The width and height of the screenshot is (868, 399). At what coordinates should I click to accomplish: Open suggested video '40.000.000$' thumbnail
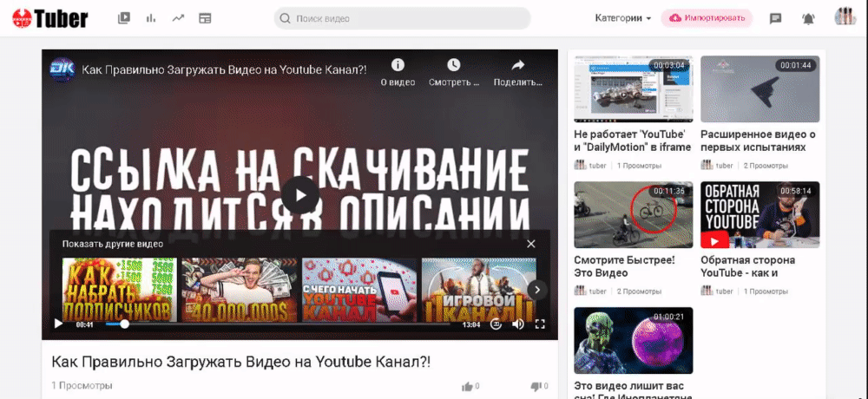click(x=240, y=290)
